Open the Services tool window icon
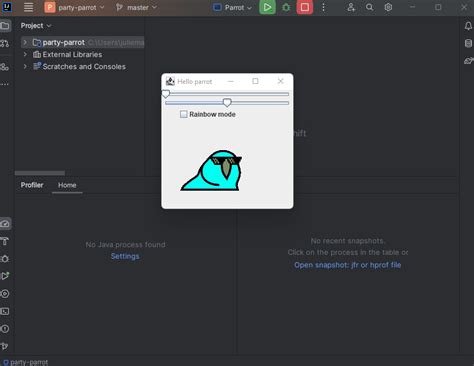Image resolution: width=474 pixels, height=366 pixels. tap(5, 294)
